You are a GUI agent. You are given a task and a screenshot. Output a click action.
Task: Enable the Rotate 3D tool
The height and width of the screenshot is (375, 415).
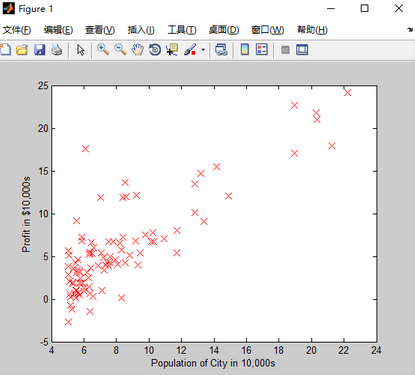point(155,50)
